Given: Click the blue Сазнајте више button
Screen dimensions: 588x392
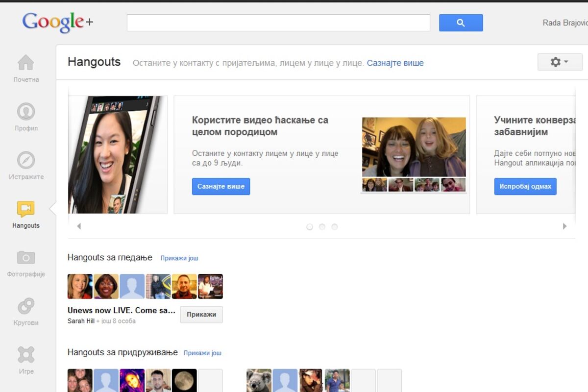Looking at the screenshot, I should [221, 187].
